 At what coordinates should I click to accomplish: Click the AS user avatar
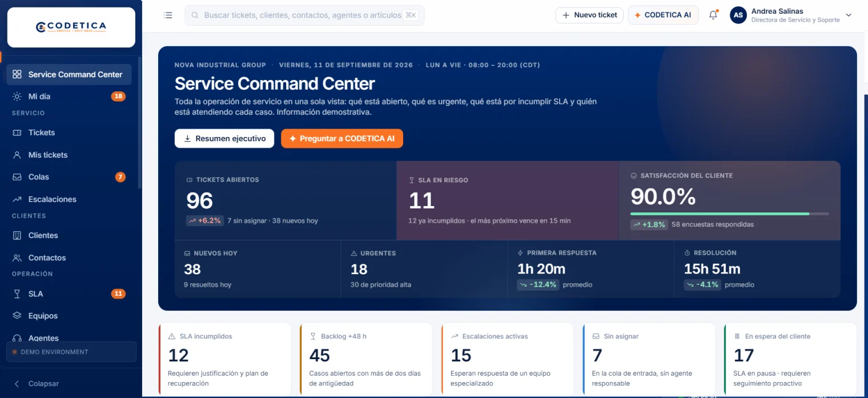[738, 15]
